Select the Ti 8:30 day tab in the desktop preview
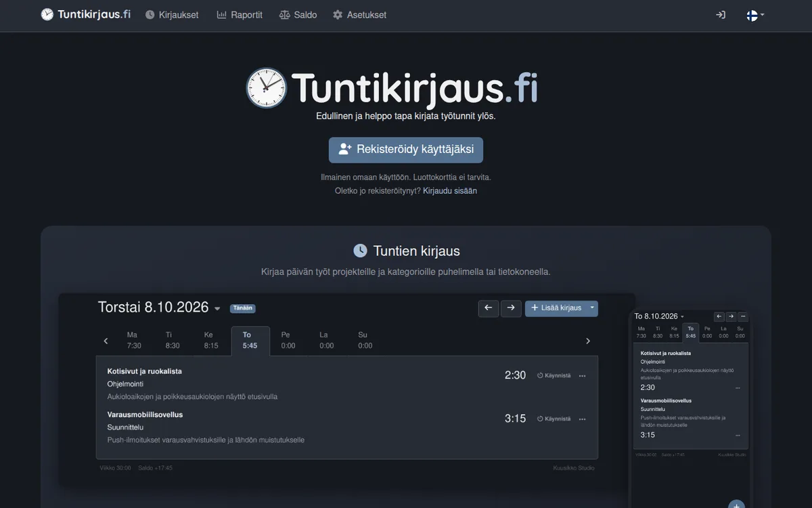This screenshot has width=812, height=508. click(x=173, y=341)
